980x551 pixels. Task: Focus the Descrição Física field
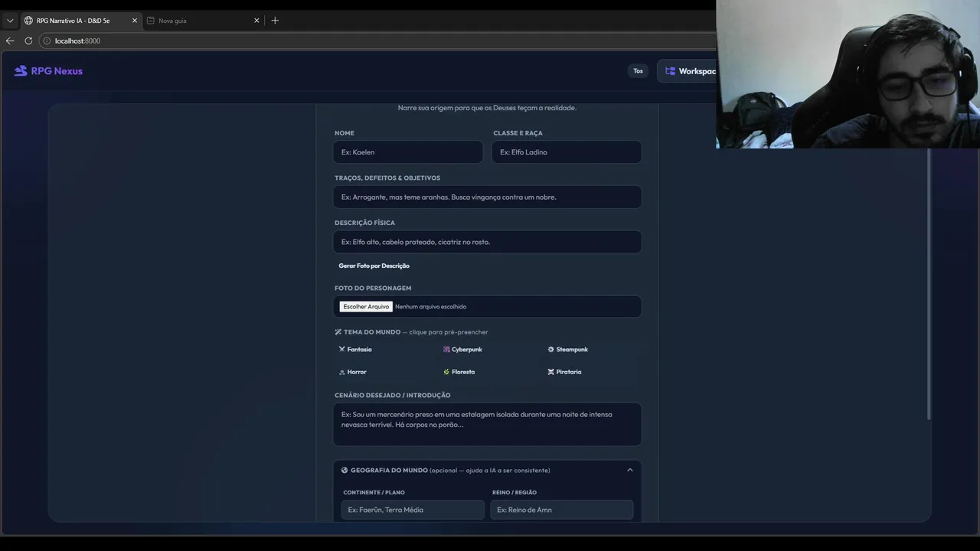(x=487, y=242)
